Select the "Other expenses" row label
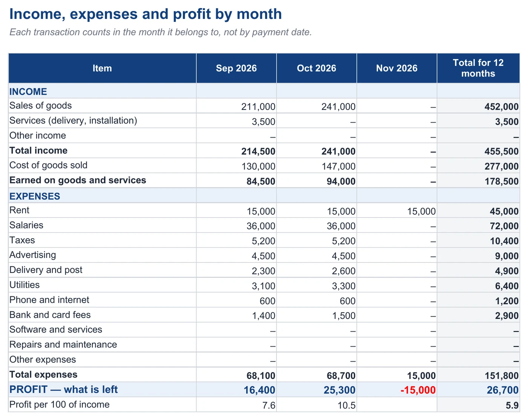The width and height of the screenshot is (528, 420). click(43, 360)
